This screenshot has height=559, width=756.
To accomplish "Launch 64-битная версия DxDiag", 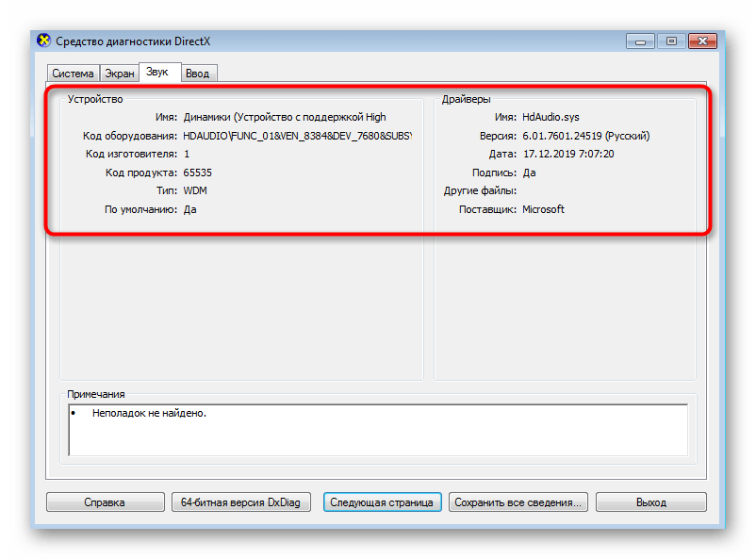I will pos(240,502).
